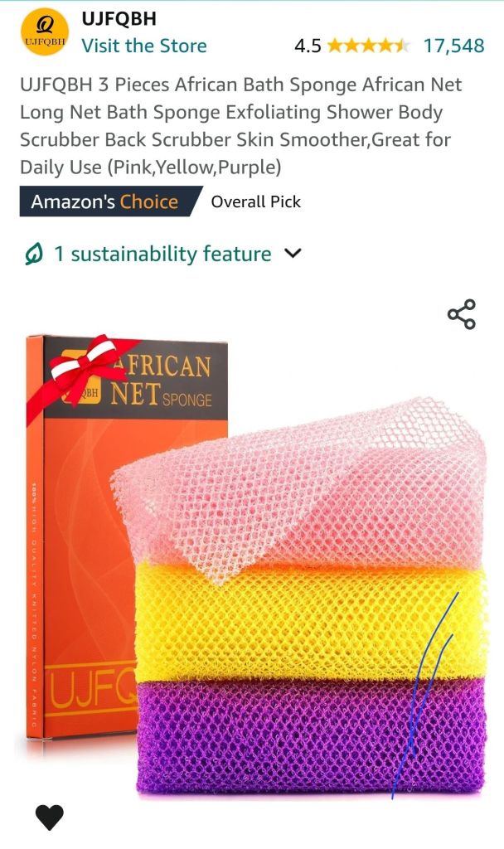
Task: Tap the purple net sponge in image
Action: pyautogui.click(x=312, y=736)
